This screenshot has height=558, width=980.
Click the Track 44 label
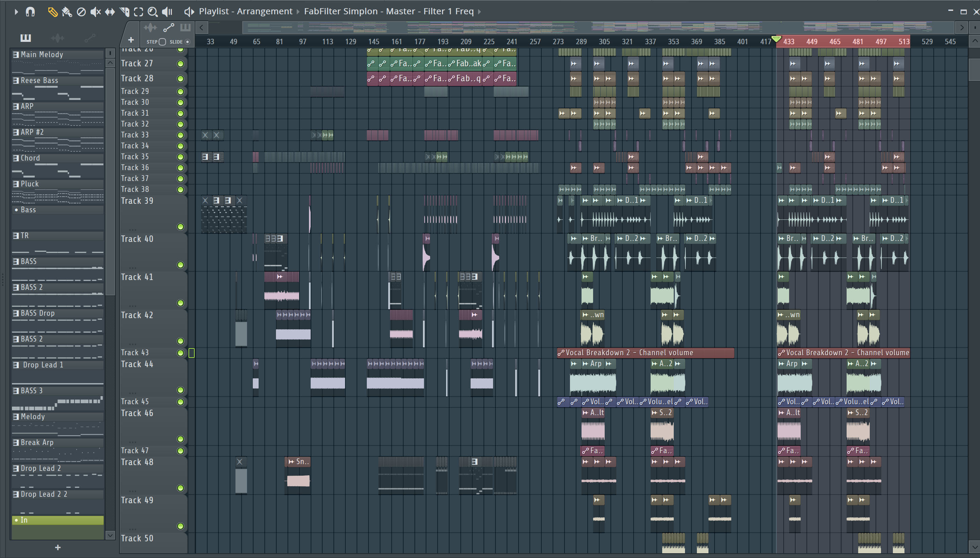click(137, 364)
